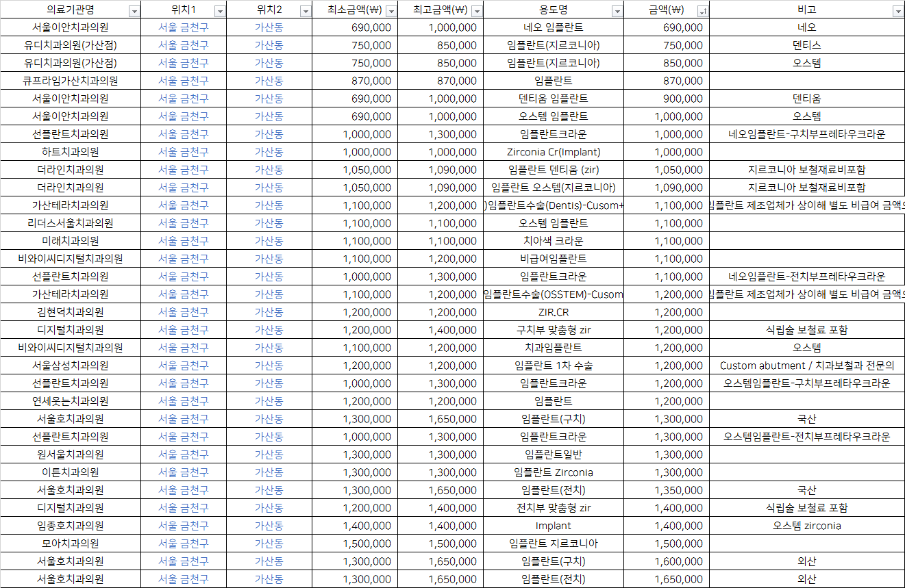Open the sorted 금액(₩) filter dropdown
Viewport: 905px width, 588px height.
(x=702, y=11)
